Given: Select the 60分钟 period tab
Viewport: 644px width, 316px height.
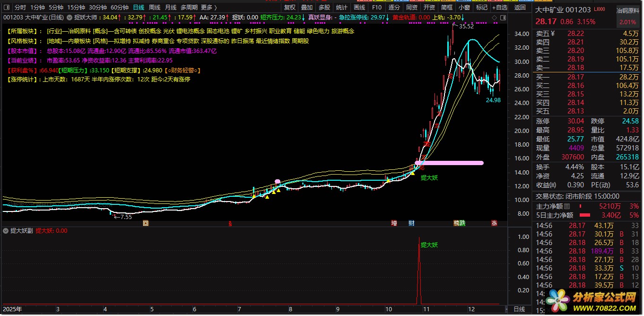Looking at the screenshot, I should click(x=120, y=8).
